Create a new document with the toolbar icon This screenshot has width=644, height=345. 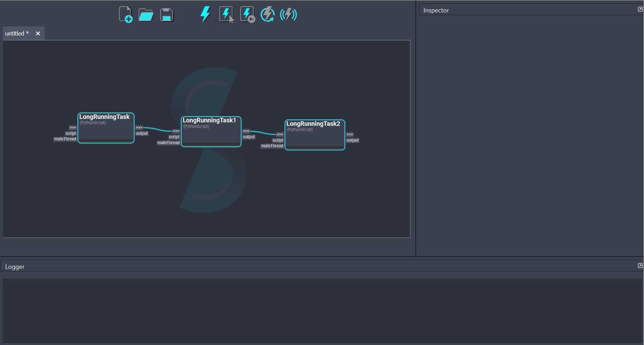coord(126,14)
